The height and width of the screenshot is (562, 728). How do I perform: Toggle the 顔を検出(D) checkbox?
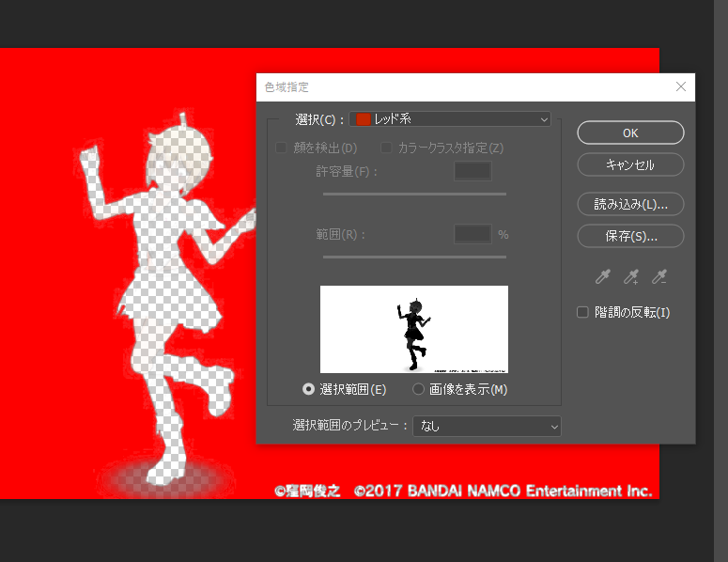click(281, 148)
